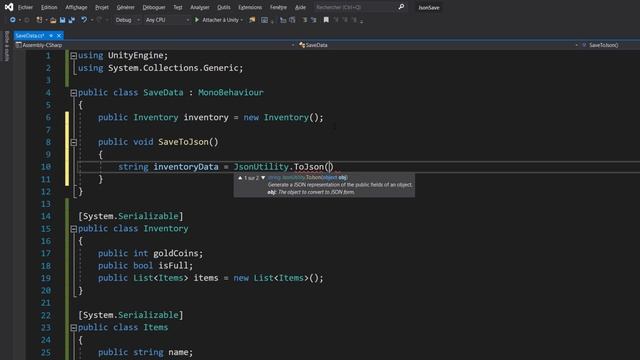Click the JsonSave solution name label
The image size is (640, 360).
coord(429,8)
